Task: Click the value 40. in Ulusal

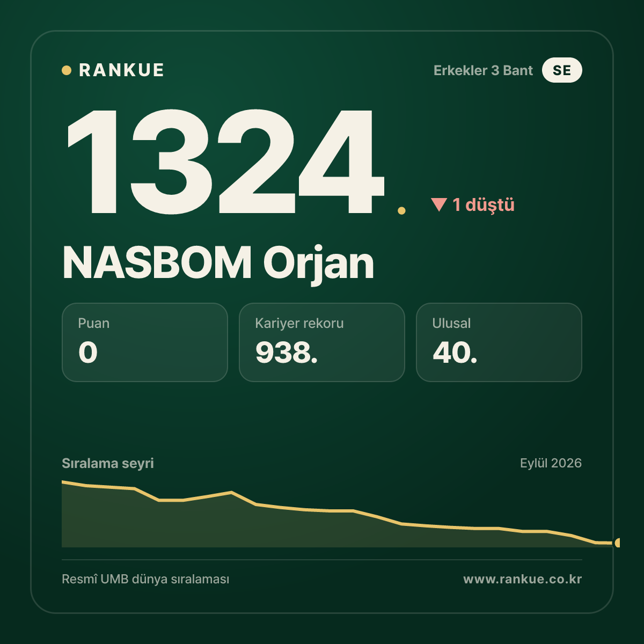Action: point(455,353)
